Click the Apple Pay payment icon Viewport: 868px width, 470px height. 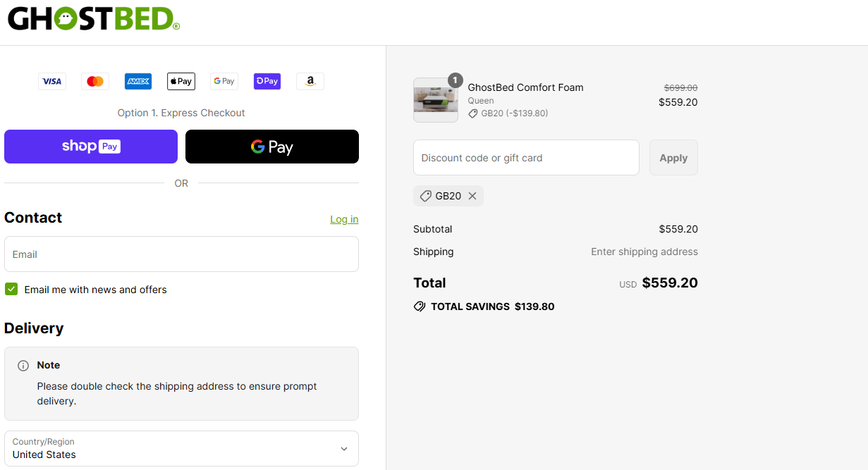(181, 82)
